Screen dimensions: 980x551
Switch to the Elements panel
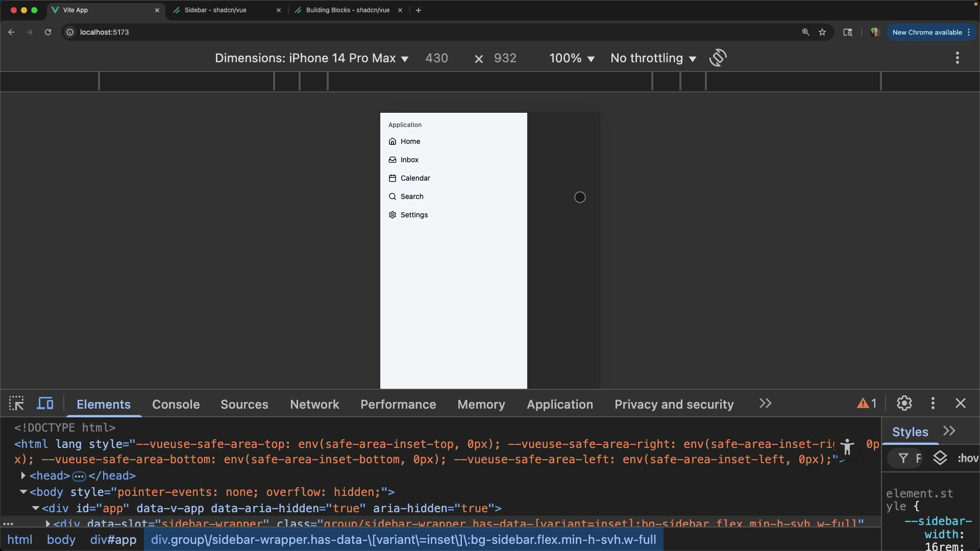(x=104, y=405)
